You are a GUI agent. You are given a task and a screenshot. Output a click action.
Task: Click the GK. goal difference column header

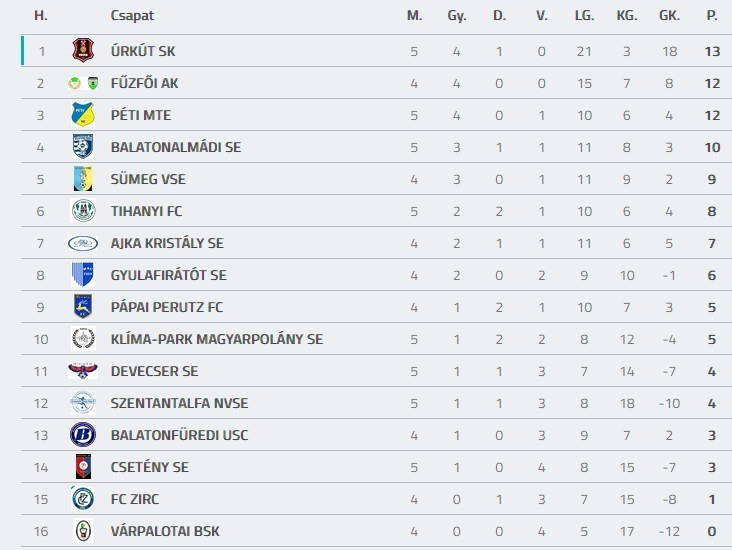[x=669, y=16]
